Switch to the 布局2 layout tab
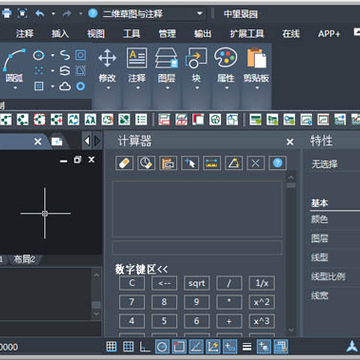 coord(25,260)
